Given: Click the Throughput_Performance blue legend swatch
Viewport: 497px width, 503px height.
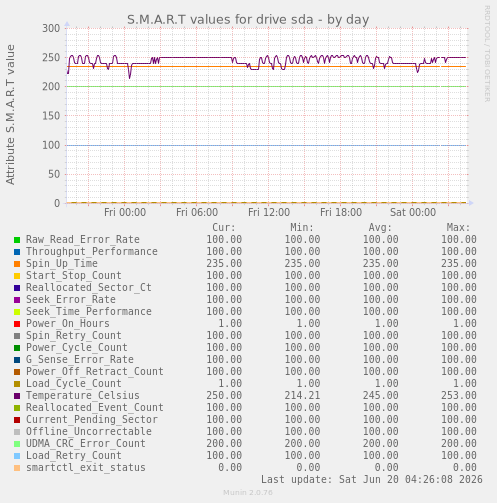Looking at the screenshot, I should 17,252.
